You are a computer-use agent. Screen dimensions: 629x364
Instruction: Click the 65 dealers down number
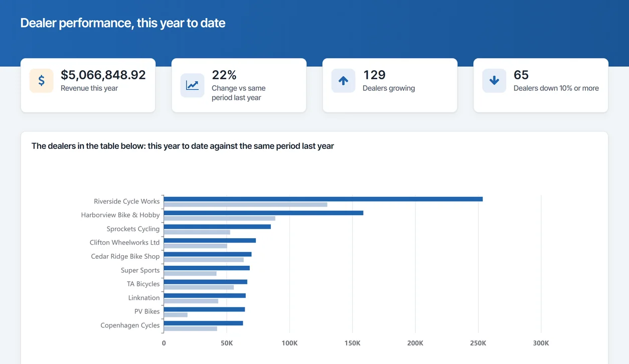[521, 75]
